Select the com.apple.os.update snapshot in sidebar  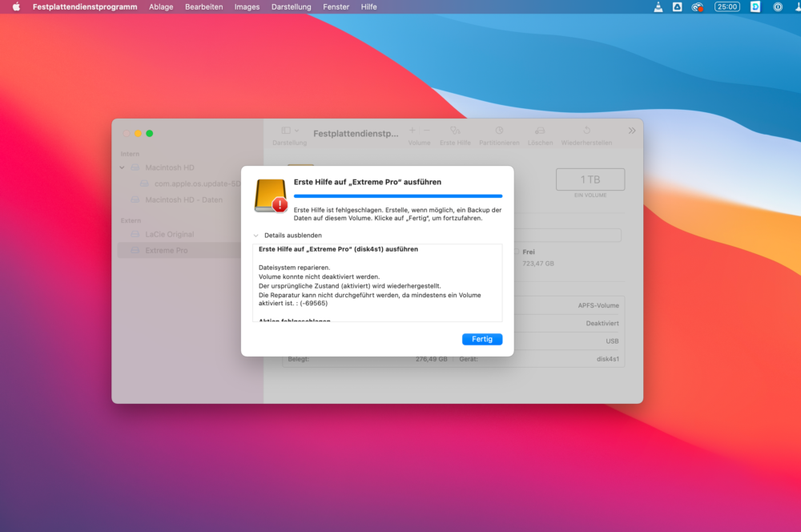[x=197, y=183]
